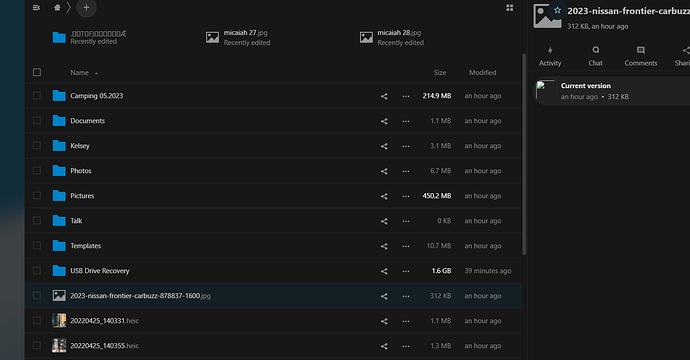690x360 pixels.
Task: Switch to the Activity tab
Action: click(x=550, y=56)
